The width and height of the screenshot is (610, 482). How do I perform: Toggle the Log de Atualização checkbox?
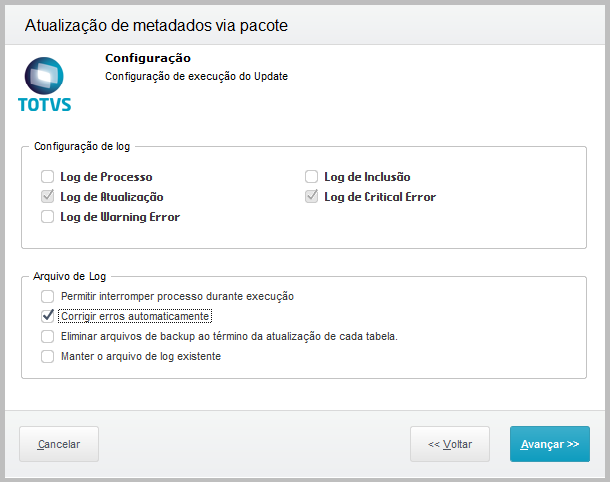point(47,197)
